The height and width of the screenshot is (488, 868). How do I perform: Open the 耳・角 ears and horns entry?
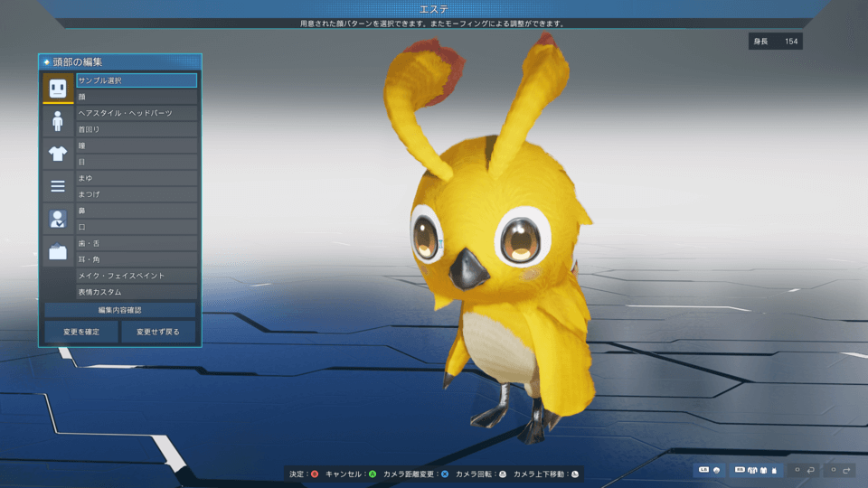[137, 259]
